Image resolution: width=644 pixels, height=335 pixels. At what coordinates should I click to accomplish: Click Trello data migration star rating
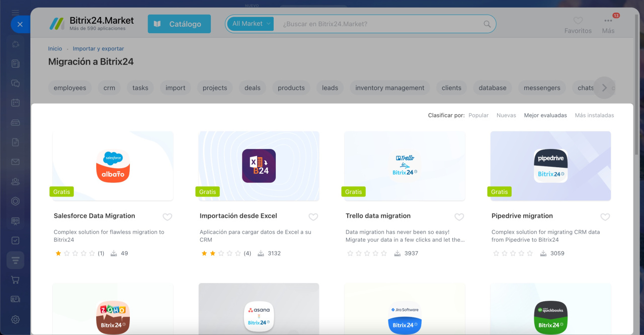point(367,253)
